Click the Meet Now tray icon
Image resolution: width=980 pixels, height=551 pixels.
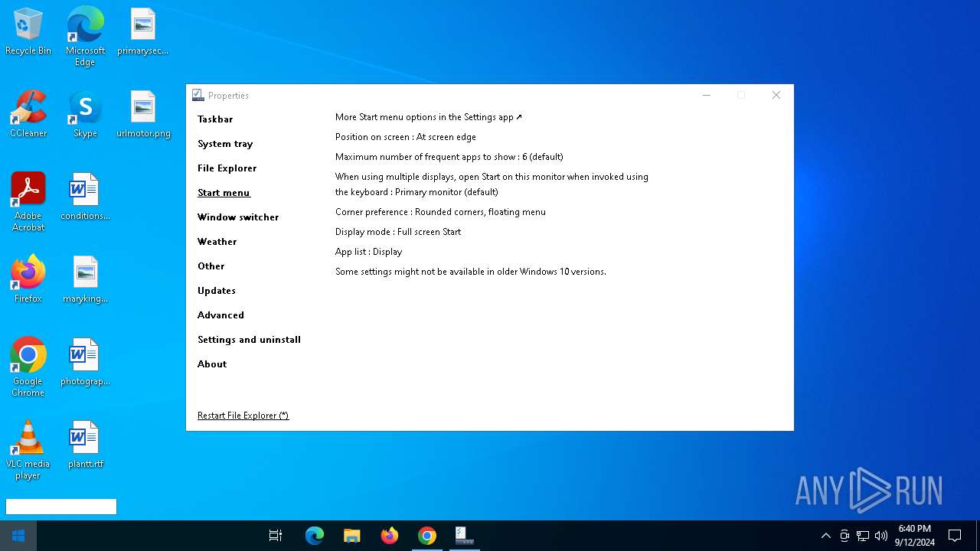pos(844,536)
